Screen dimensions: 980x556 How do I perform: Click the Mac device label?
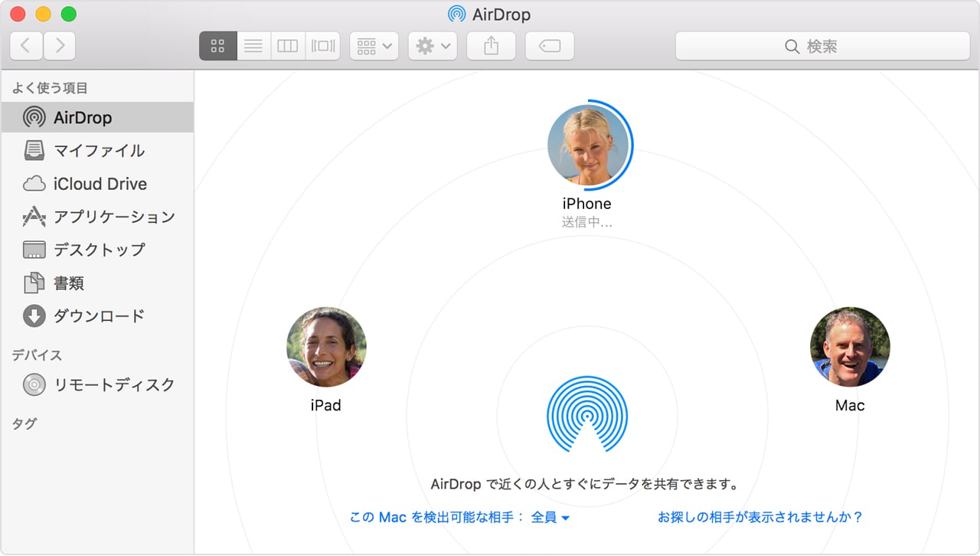850,406
